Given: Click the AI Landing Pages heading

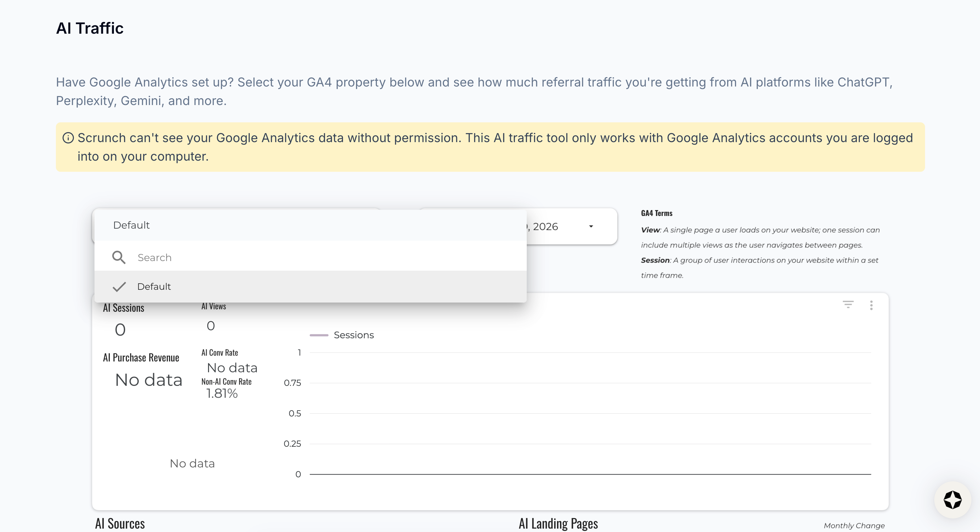Looking at the screenshot, I should pyautogui.click(x=559, y=524).
